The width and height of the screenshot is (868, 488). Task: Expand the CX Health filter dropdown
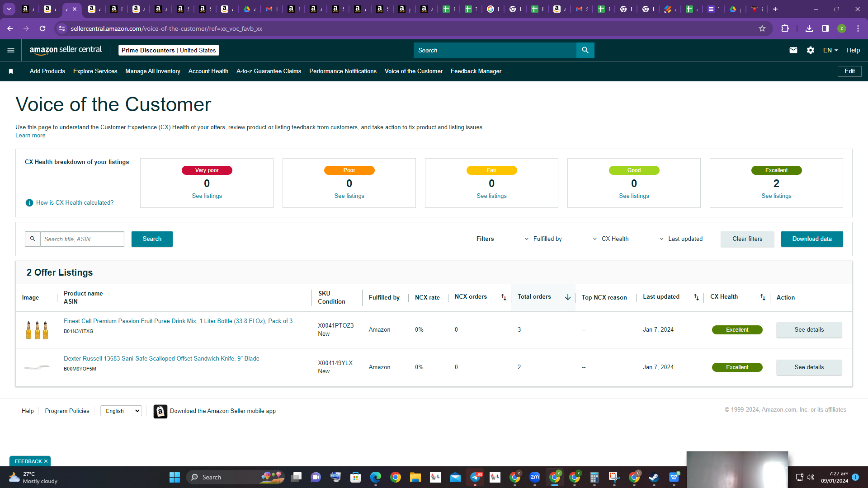click(610, 239)
